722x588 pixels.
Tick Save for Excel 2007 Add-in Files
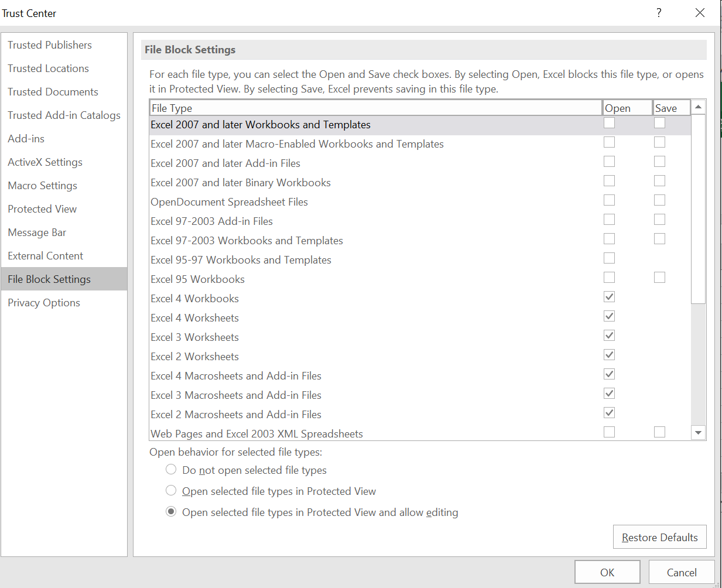660,162
